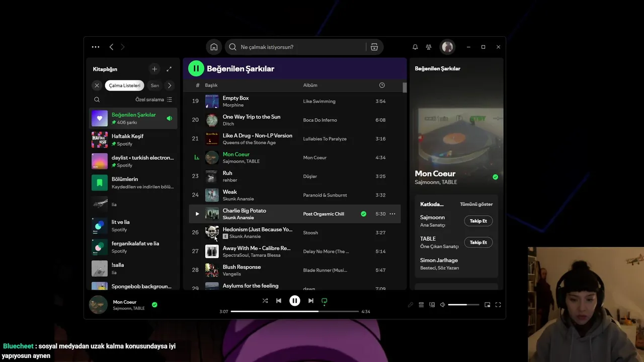
Task: Open the Paranoid & Sunburnt album link
Action: pos(325,195)
